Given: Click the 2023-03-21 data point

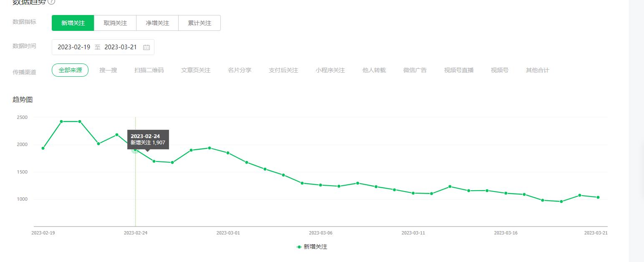Looking at the screenshot, I should click(598, 197).
